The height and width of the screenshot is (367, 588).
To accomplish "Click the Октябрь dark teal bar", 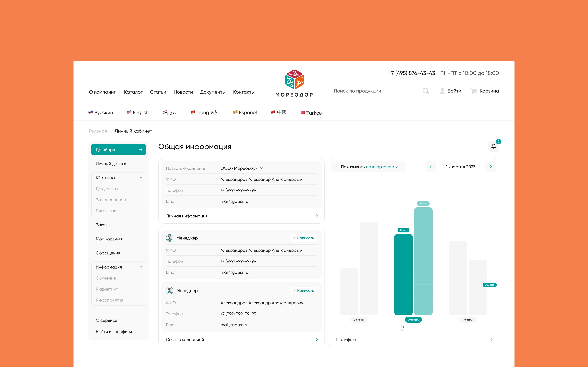I will point(403,274).
